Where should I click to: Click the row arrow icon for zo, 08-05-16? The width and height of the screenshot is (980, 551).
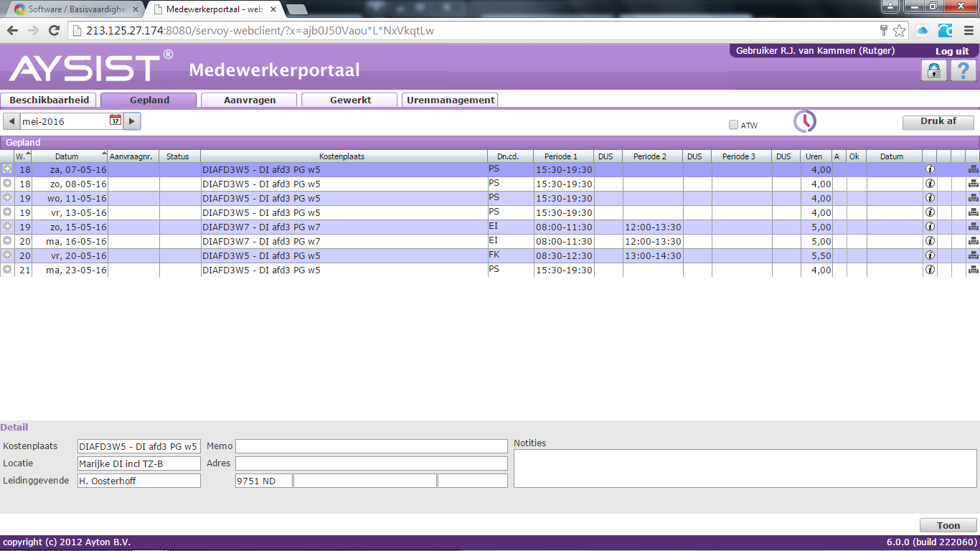coord(7,184)
